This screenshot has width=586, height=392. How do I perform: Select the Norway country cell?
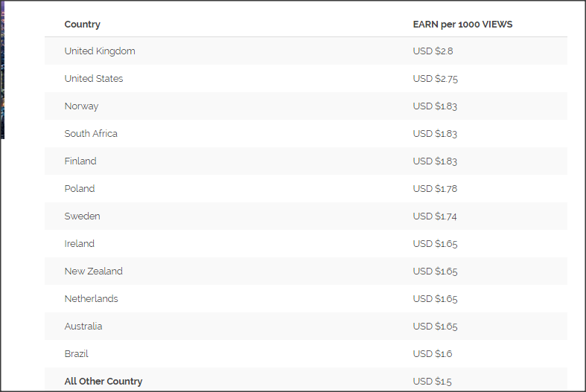pos(81,106)
